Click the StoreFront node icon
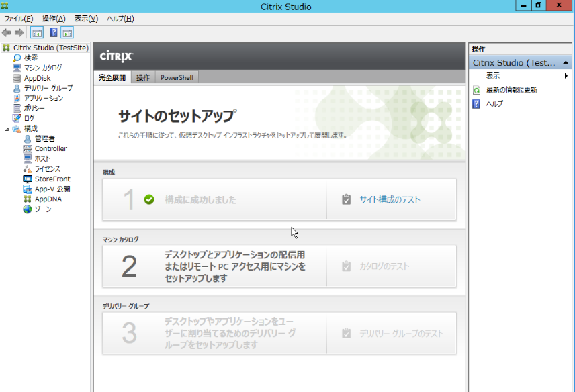The height and width of the screenshot is (392, 575). 28,179
